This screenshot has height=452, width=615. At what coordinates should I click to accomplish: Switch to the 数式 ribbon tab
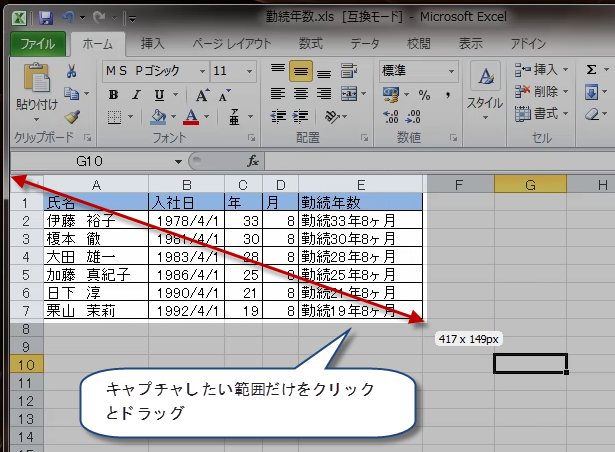point(310,43)
